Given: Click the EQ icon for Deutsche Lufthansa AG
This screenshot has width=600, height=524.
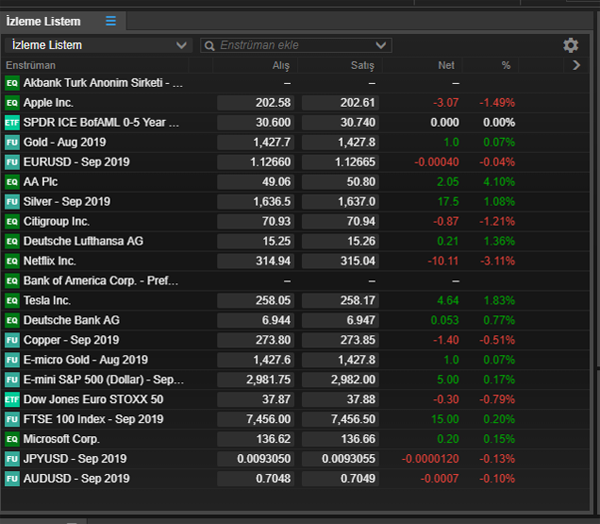Looking at the screenshot, I should 12,241.
